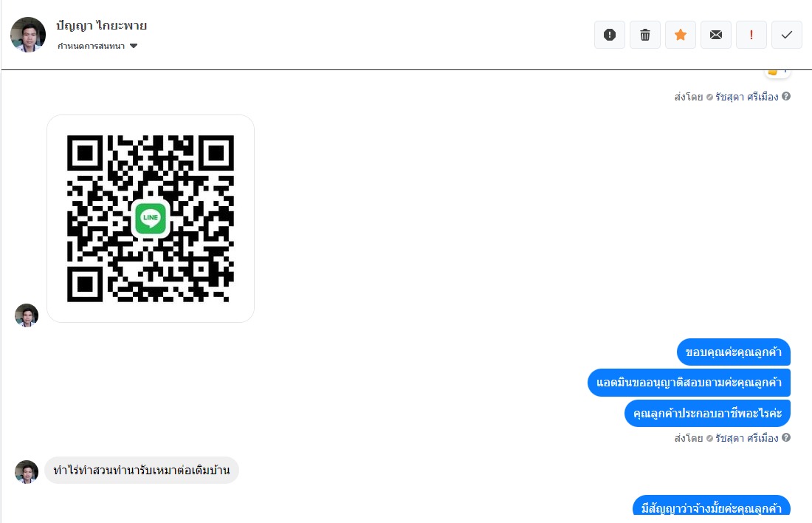Select the ขอบคุณค่ะคุณลูกค้า message bubble

(x=733, y=352)
